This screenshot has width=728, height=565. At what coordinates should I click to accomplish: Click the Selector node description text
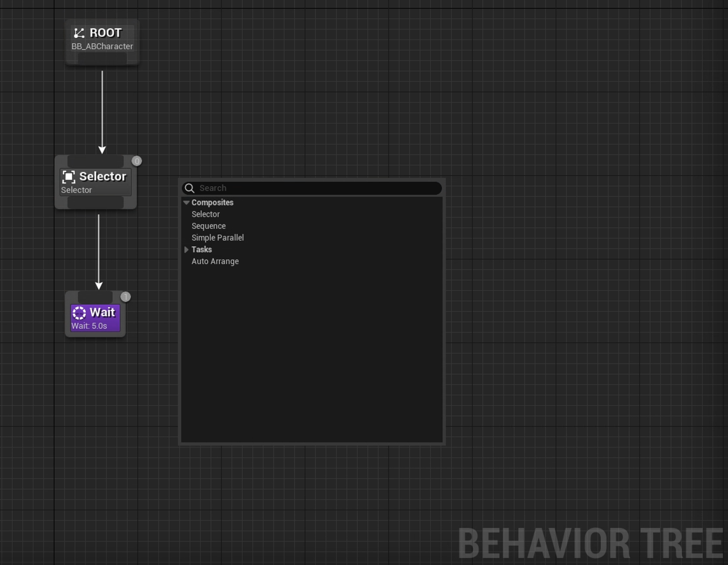click(76, 190)
